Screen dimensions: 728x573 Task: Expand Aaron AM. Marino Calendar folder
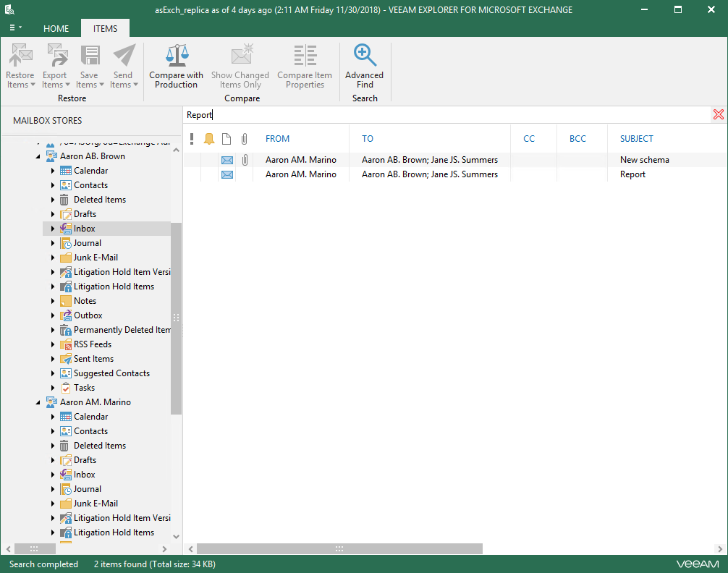(x=52, y=417)
